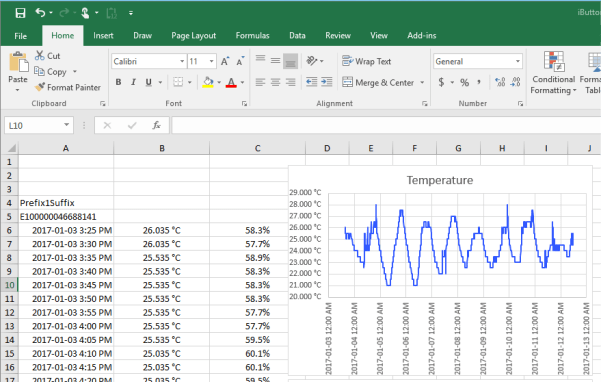Click Align Right icon

[x=291, y=82]
